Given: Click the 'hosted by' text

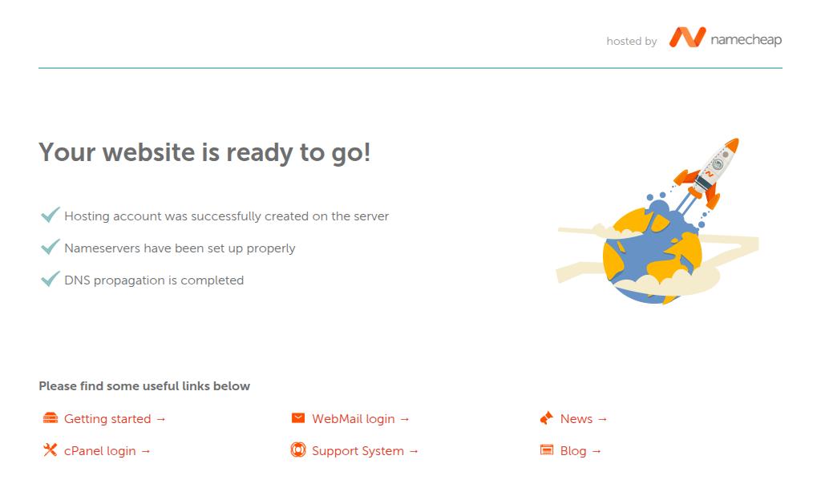Looking at the screenshot, I should tap(632, 42).
